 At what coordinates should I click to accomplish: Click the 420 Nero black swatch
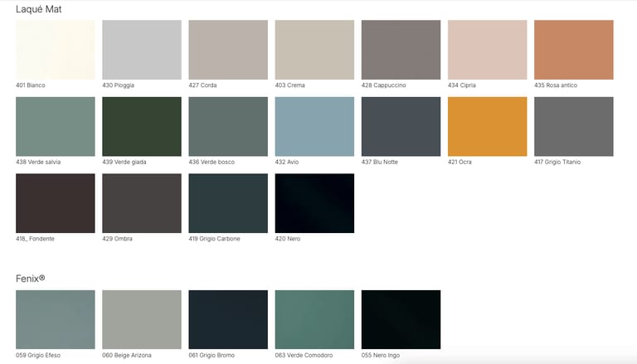point(314,203)
